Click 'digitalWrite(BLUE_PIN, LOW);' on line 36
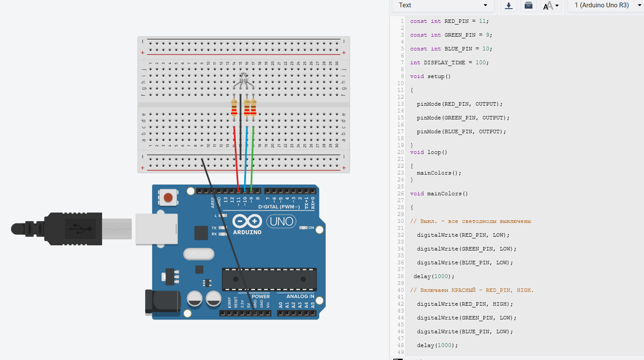 point(465,263)
